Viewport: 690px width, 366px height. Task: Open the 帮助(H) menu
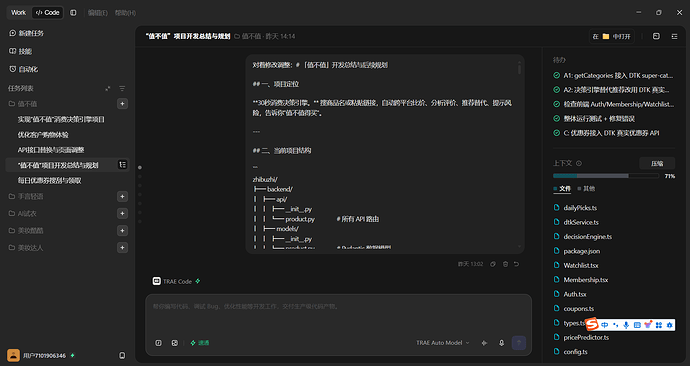[125, 13]
